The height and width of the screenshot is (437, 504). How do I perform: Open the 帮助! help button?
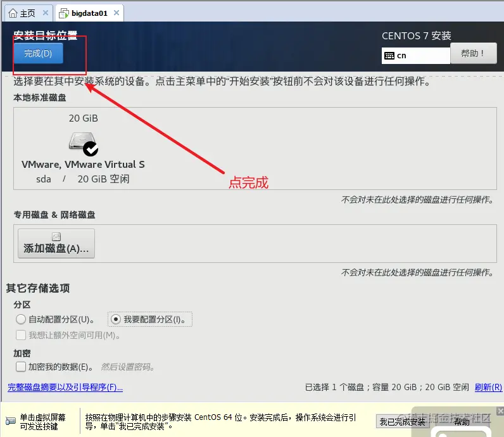pyautogui.click(x=473, y=53)
